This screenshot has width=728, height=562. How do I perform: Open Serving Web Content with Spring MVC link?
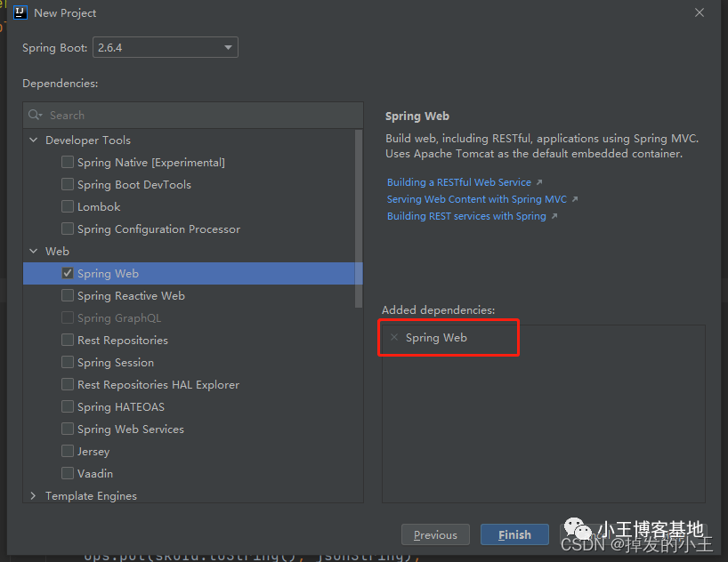[477, 199]
